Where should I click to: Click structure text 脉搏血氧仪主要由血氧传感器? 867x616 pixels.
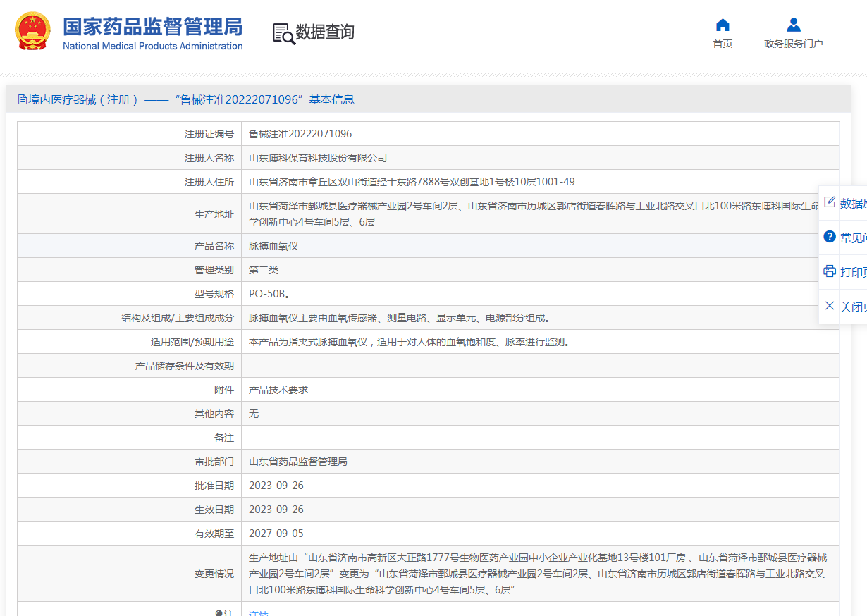coord(400,318)
